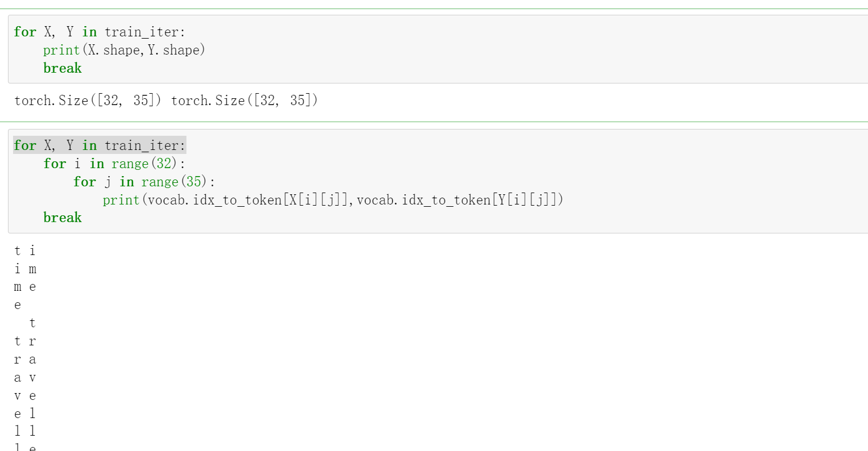868x451 pixels.
Task: Click the output row "a v"
Action: [25, 378]
